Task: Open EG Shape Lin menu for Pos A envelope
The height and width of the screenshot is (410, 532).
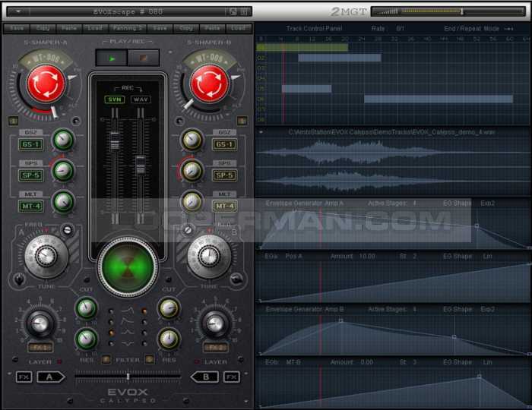Action: 488,257
